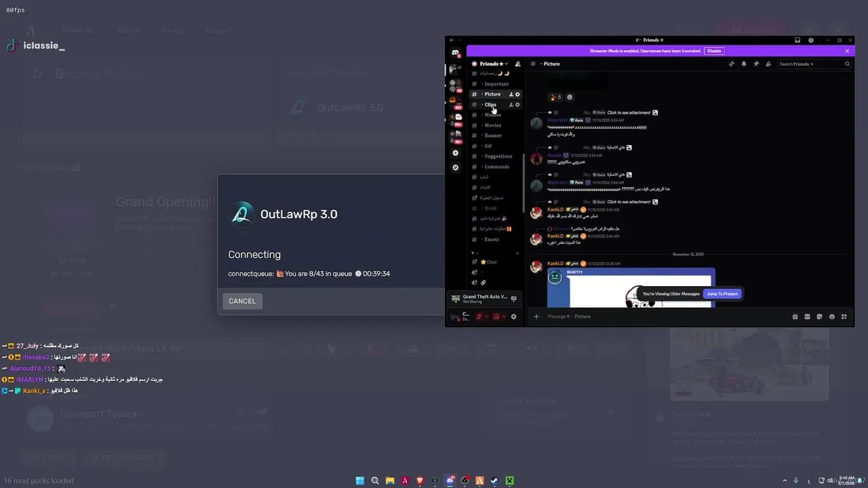This screenshot has width=868, height=488.
Task: Dismiss the Streamer Mode banner
Action: 847,51
